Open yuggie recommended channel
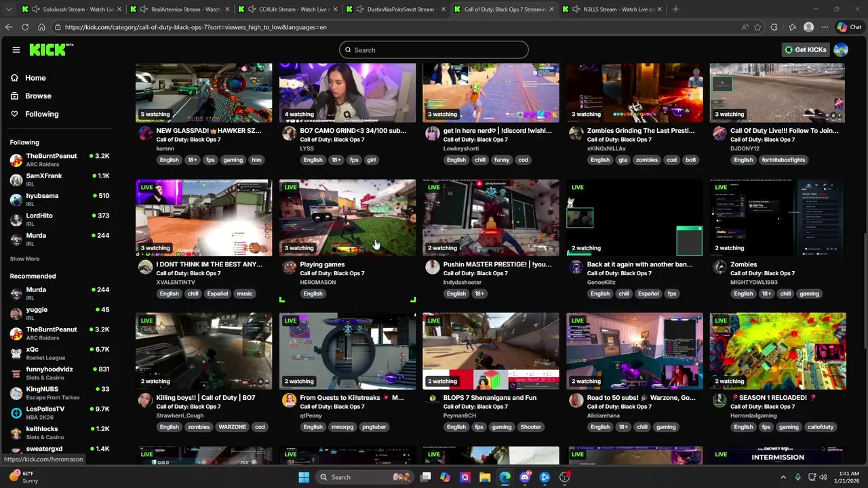 [60, 313]
